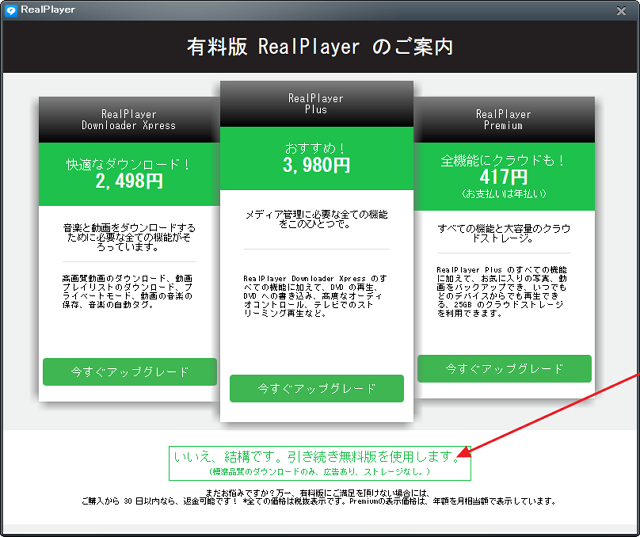The width and height of the screenshot is (640, 537).
Task: Click the Plus summary about メディア管理
Action: [316, 219]
